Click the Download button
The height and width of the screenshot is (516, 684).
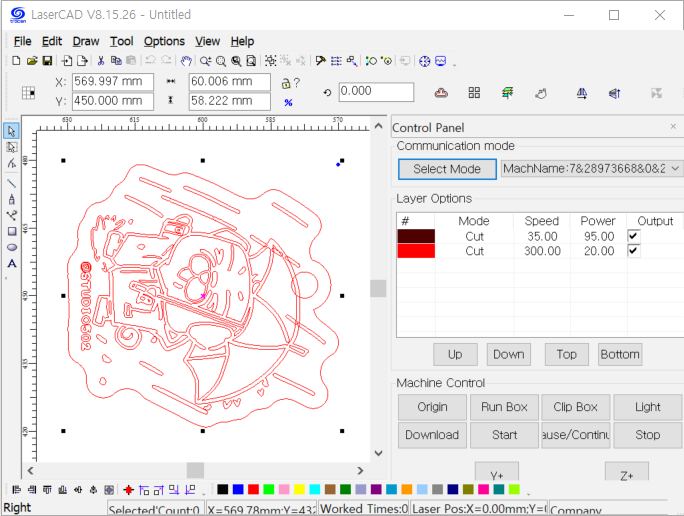point(432,435)
